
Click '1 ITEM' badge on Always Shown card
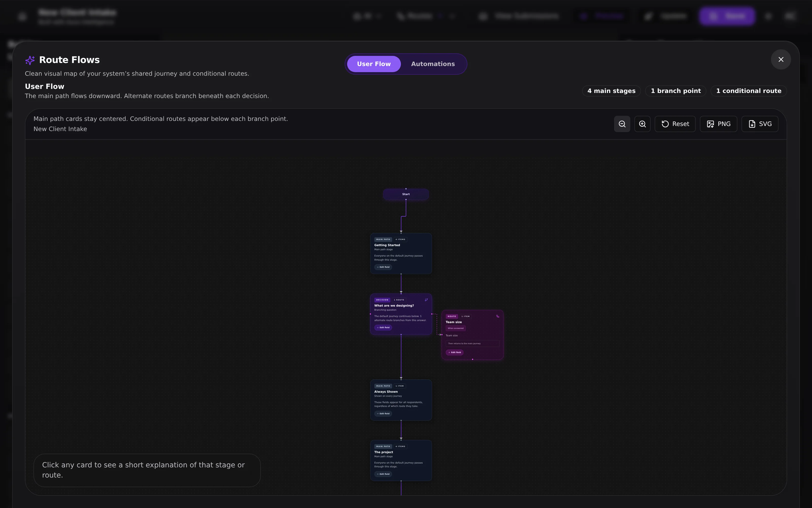pyautogui.click(x=399, y=386)
